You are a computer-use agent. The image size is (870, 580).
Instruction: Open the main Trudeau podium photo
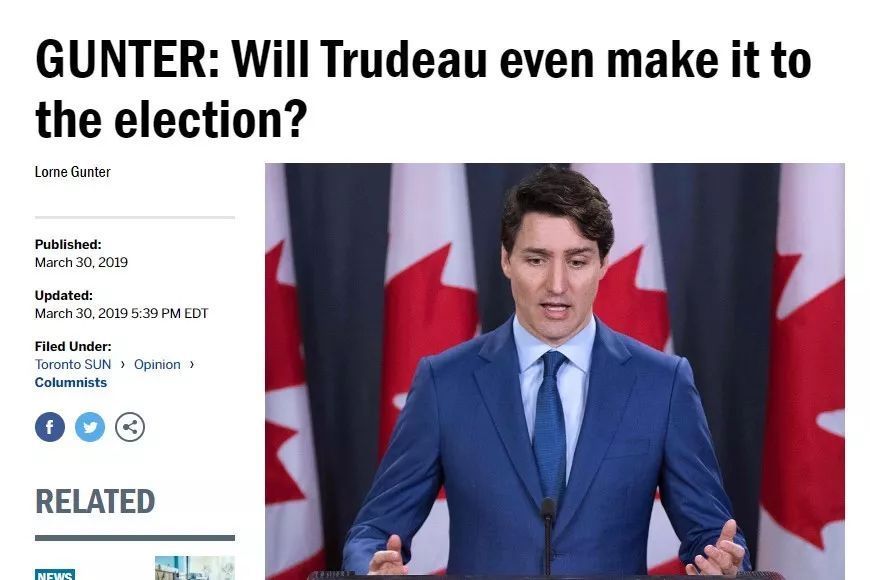[555, 371]
